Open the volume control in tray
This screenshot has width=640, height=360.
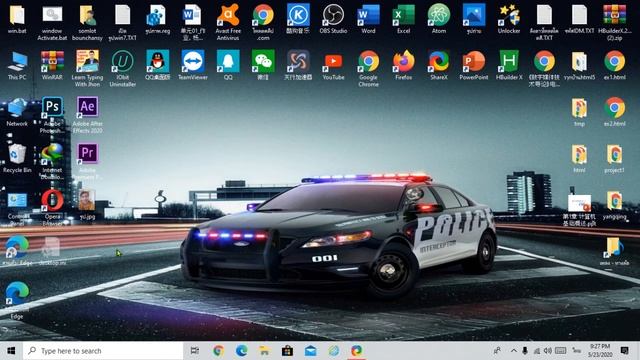coord(547,351)
